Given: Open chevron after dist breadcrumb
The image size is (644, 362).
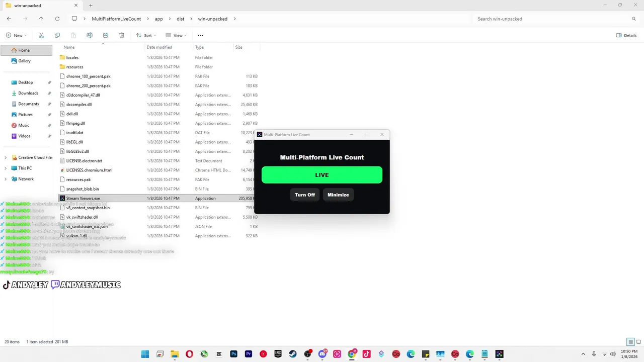Looking at the screenshot, I should point(191,19).
